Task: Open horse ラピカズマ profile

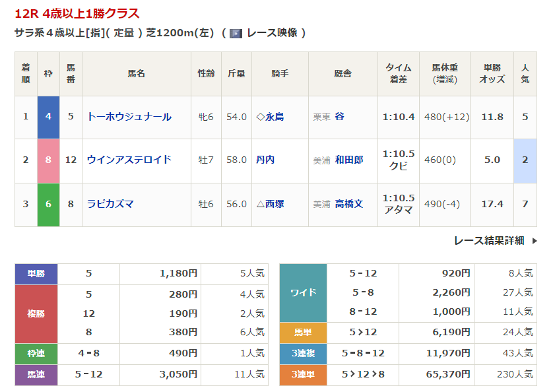Action: [x=110, y=204]
